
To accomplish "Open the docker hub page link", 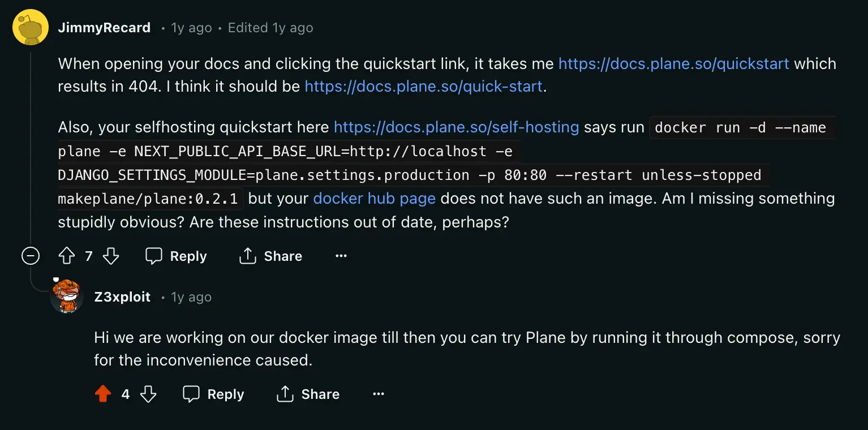I will [x=374, y=198].
